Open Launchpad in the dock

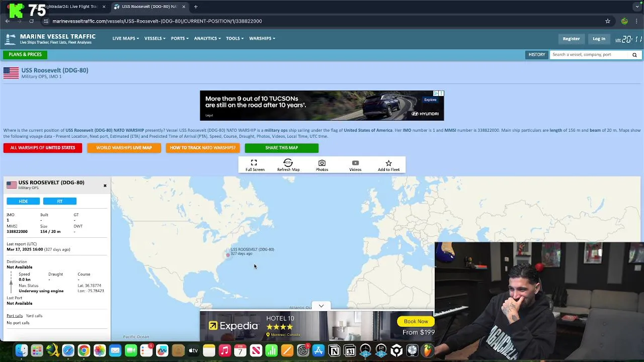[37, 350]
